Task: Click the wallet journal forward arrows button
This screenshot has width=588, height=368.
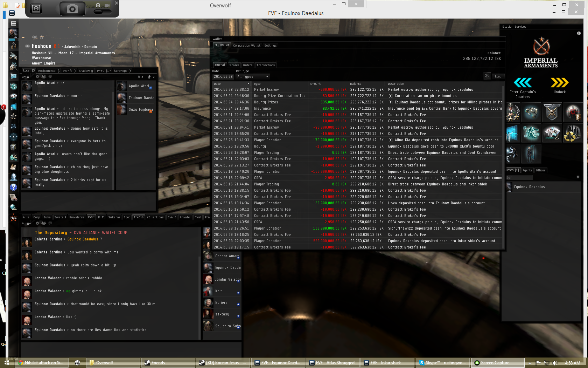Action: click(487, 76)
